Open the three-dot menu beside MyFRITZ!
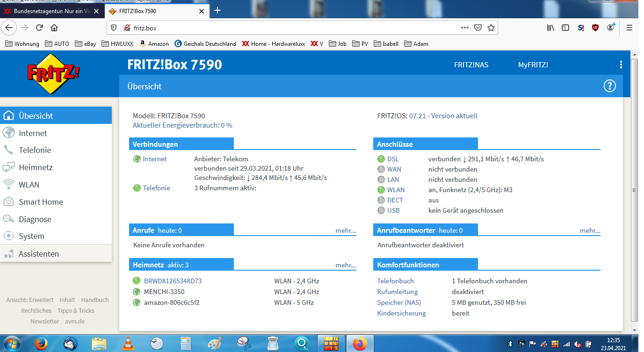Screen dimensions: 644x352 pos(621,65)
